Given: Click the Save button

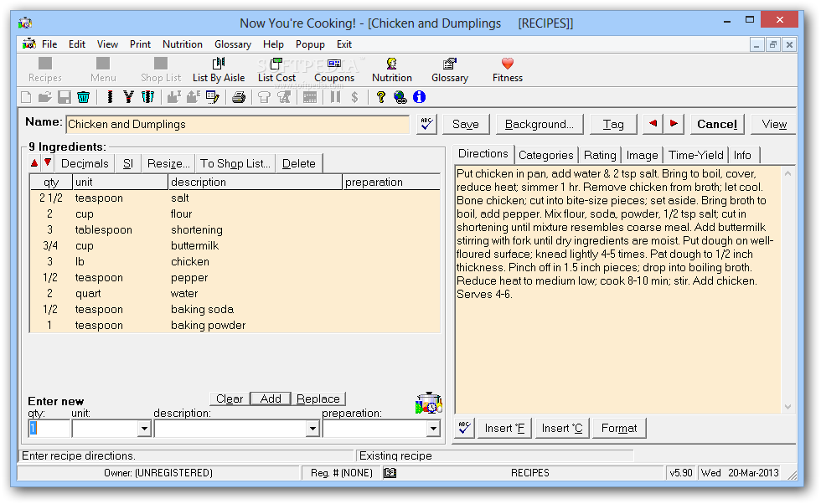Looking at the screenshot, I should [466, 125].
